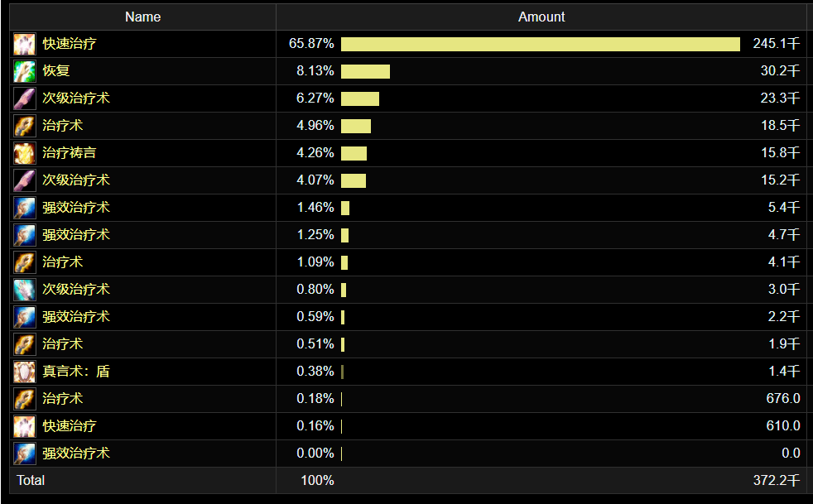Open the 强效治疗术 link in the 1.25% row
The height and width of the screenshot is (504, 813).
(76, 235)
